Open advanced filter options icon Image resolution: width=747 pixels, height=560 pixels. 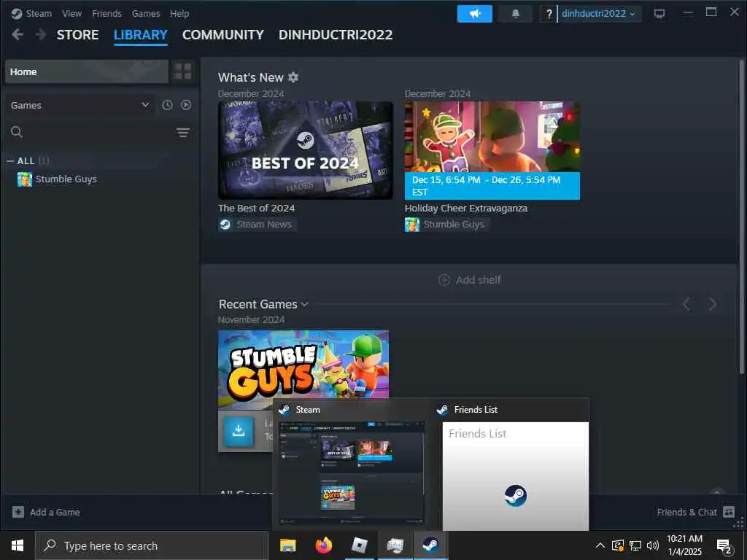pos(183,133)
